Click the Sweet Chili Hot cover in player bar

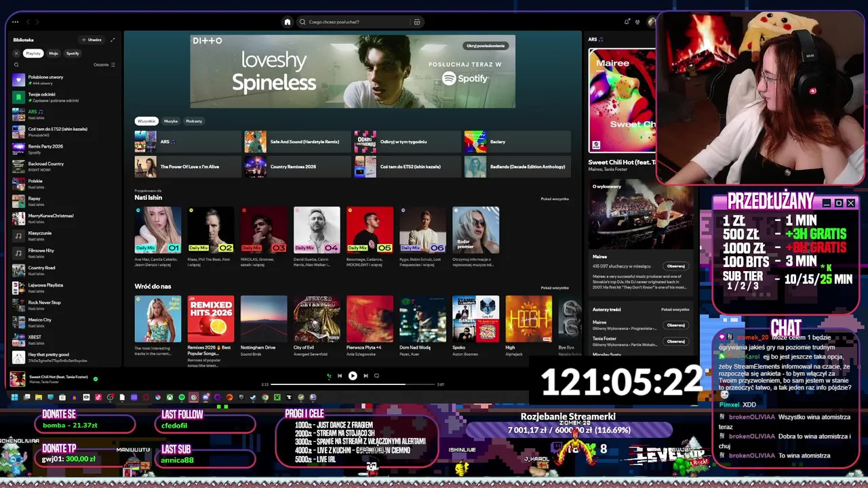pos(18,379)
